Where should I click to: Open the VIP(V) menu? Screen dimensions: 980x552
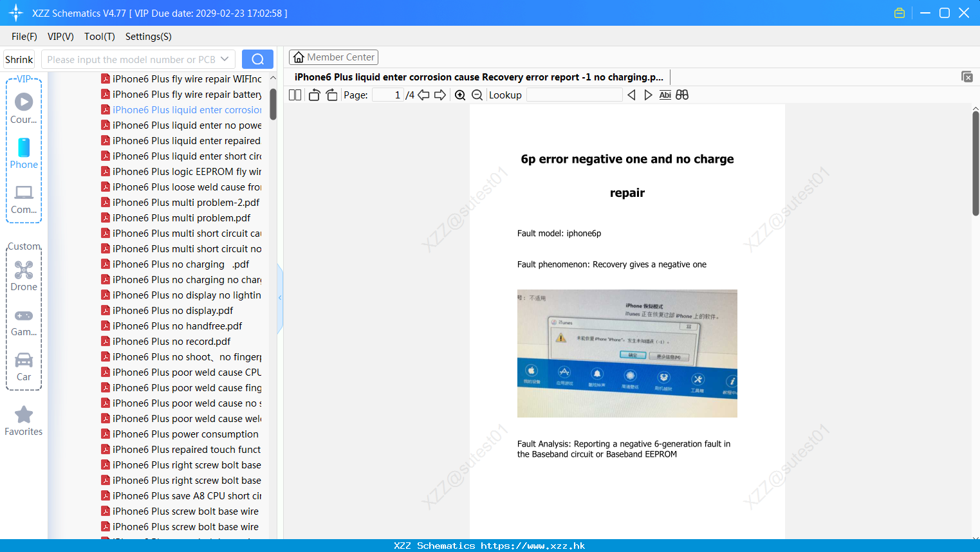pyautogui.click(x=60, y=37)
